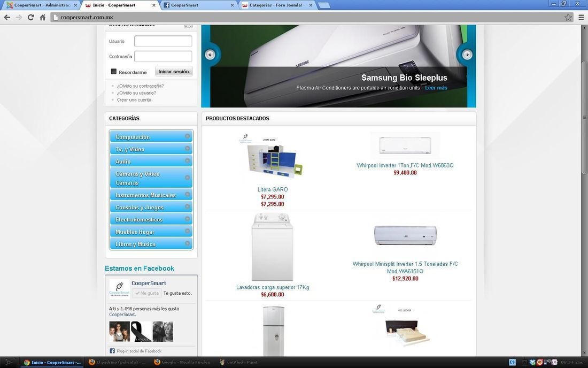Image resolution: width=588 pixels, height=368 pixels.
Task: Click the Computación category arrow icon
Action: [x=188, y=136]
